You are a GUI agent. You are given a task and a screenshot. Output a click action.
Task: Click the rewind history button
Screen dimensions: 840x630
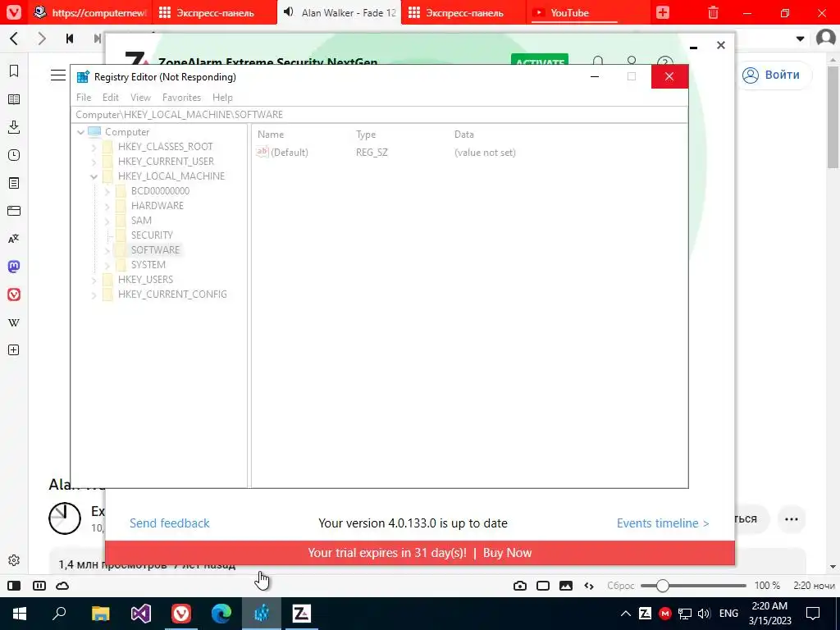coord(70,38)
